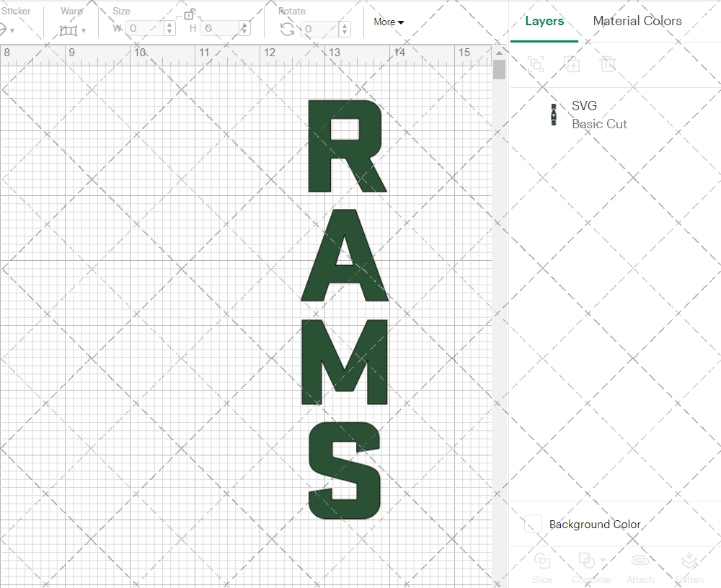Click the width stepper arrows
Viewport: 721px width, 588px height.
pyautogui.click(x=169, y=29)
